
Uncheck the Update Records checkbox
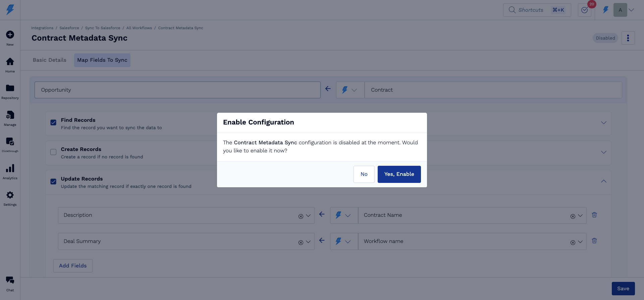point(53,182)
